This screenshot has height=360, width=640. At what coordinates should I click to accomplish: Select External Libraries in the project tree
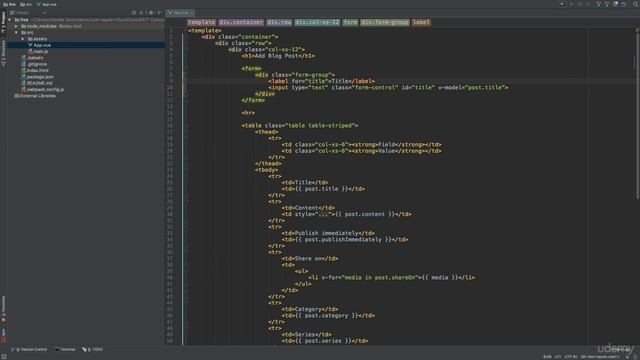point(38,96)
